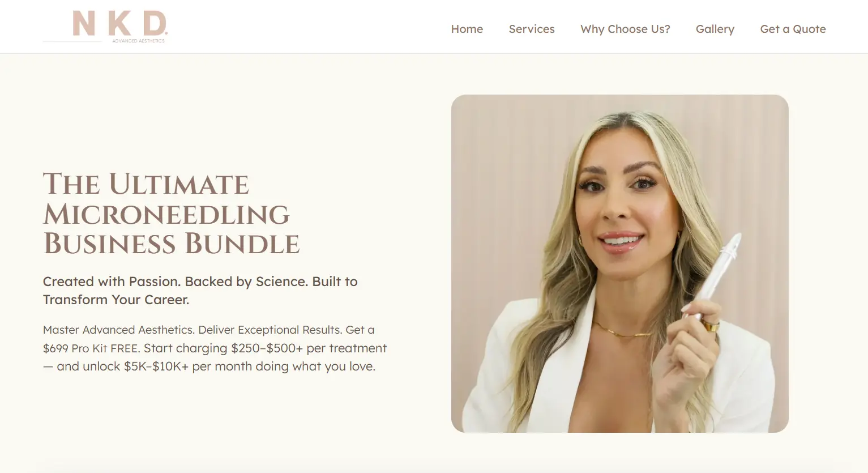The width and height of the screenshot is (868, 473).
Task: Click the gold necklace in the photo
Action: [622, 330]
